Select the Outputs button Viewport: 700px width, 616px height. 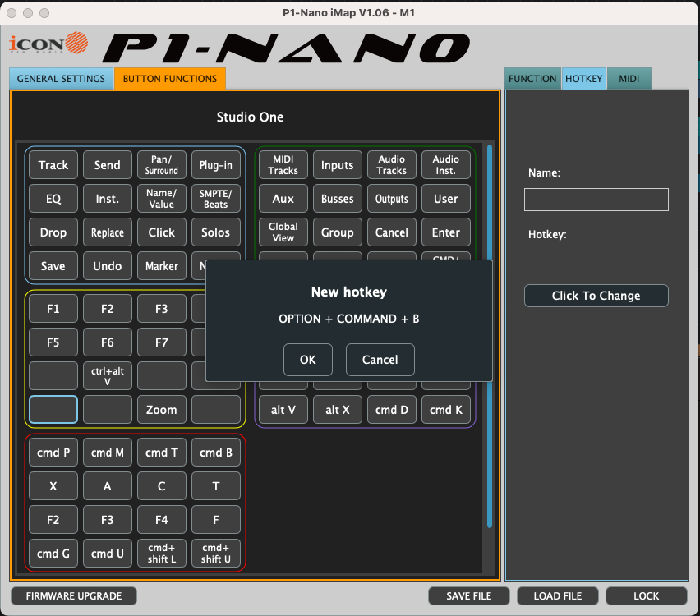point(392,199)
